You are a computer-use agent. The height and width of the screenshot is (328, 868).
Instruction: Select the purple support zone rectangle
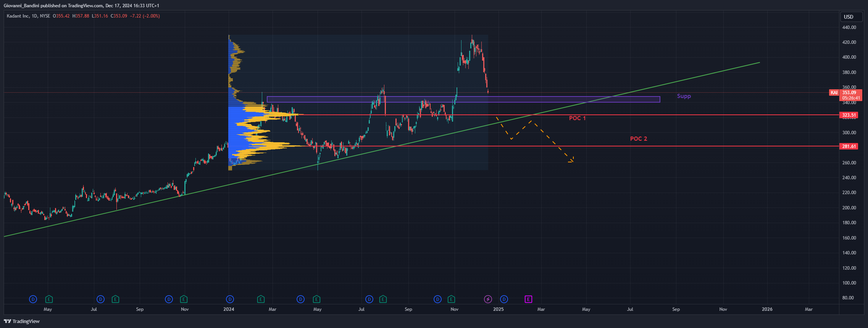point(463,99)
